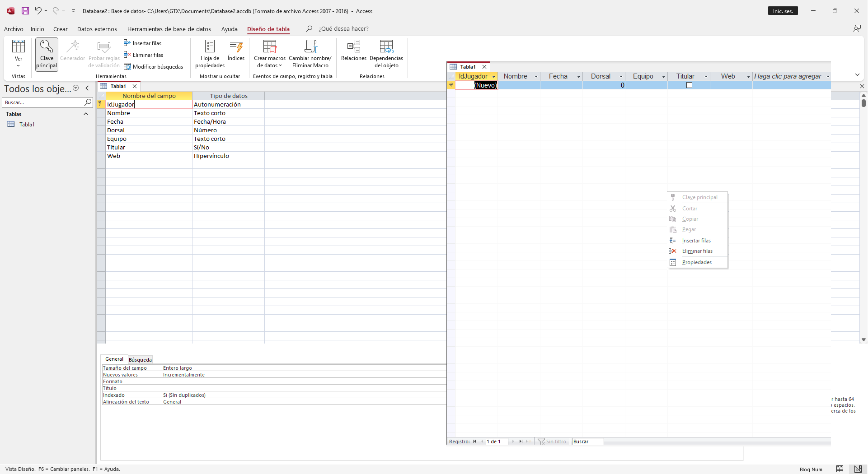Open the Relaciones window
This screenshot has height=474, width=868.
coord(353,50)
